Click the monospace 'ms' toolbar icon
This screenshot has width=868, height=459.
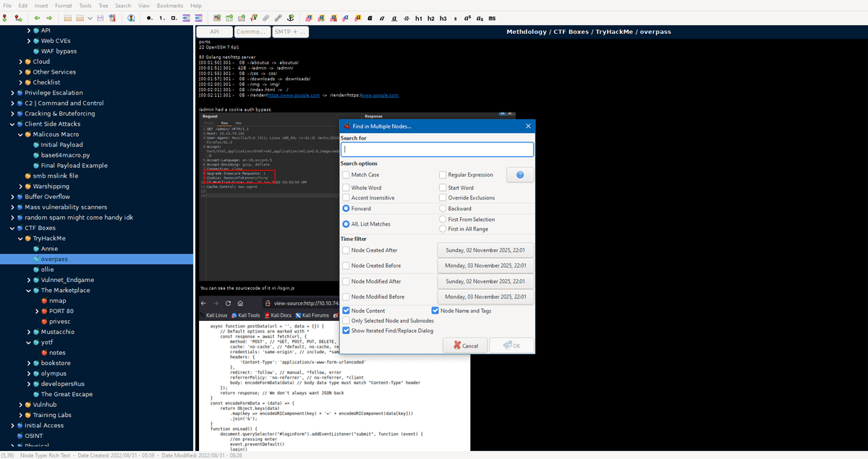[x=492, y=17]
